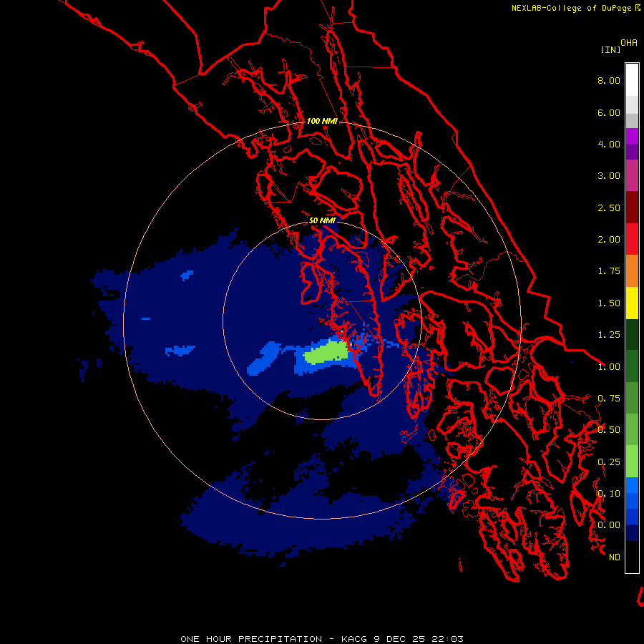The width and height of the screenshot is (644, 644).
Task: Select the 3.00 legend value
Action: tap(609, 175)
